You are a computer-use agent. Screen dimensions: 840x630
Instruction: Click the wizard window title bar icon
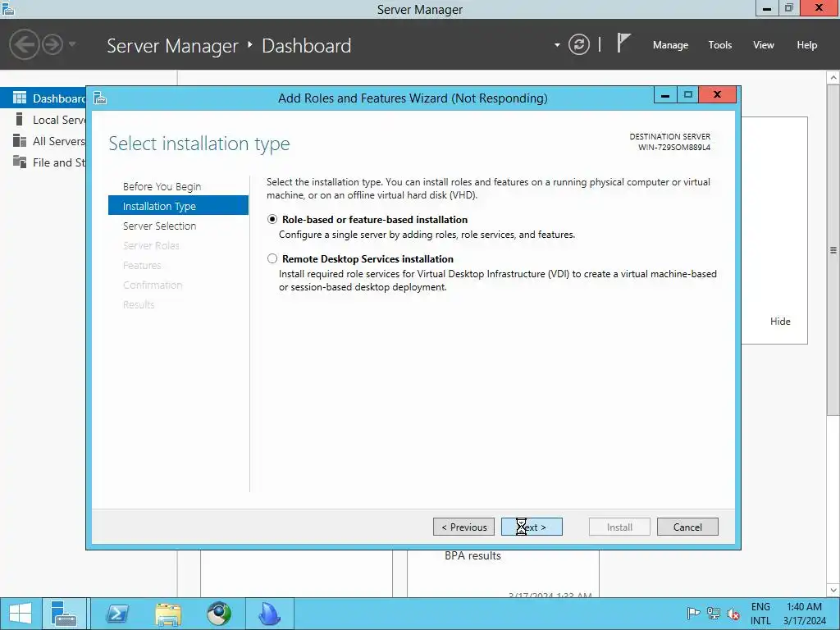[x=100, y=98]
